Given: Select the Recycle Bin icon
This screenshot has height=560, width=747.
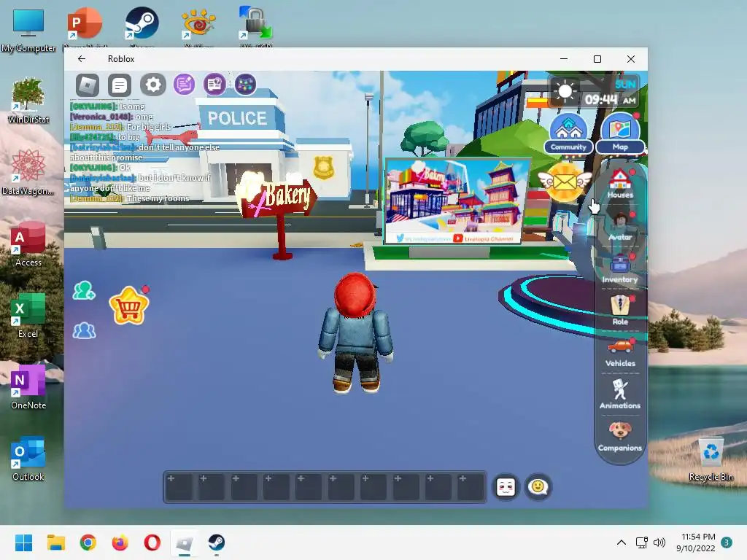Looking at the screenshot, I should (711, 458).
